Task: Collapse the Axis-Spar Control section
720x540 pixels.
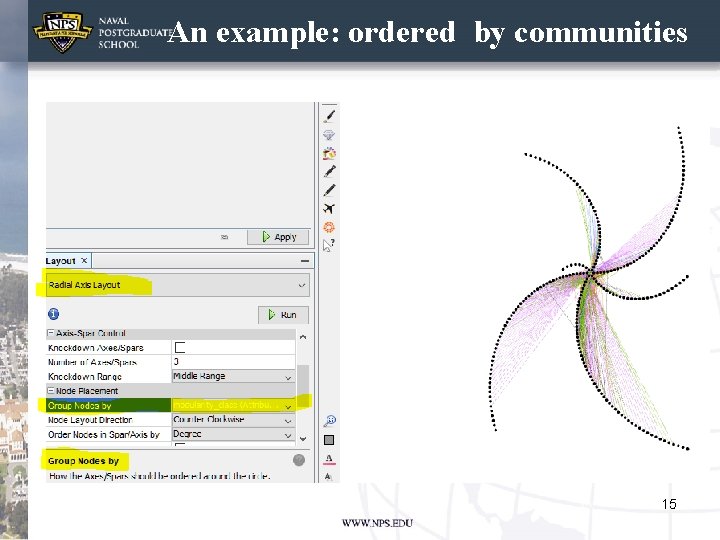Action: (51, 333)
